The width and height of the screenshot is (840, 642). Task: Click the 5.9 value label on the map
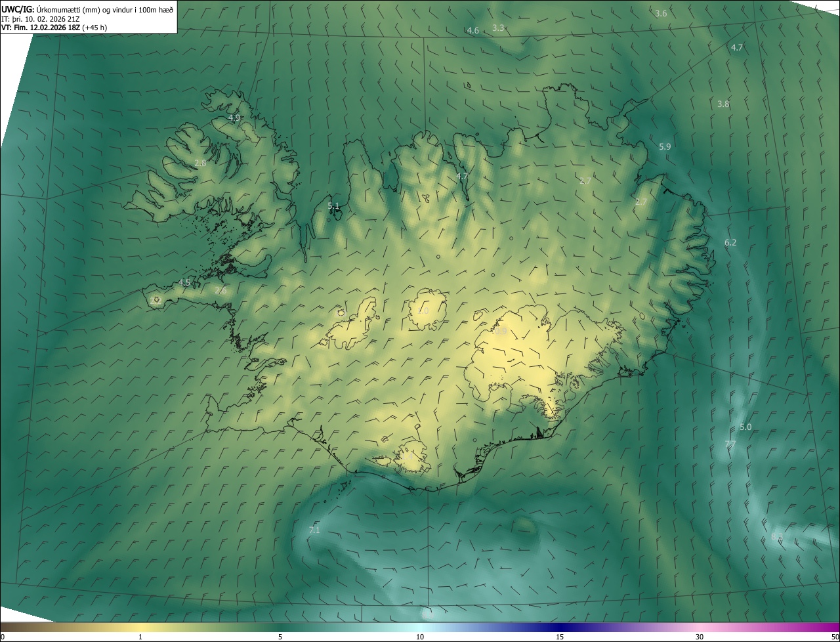pos(665,146)
